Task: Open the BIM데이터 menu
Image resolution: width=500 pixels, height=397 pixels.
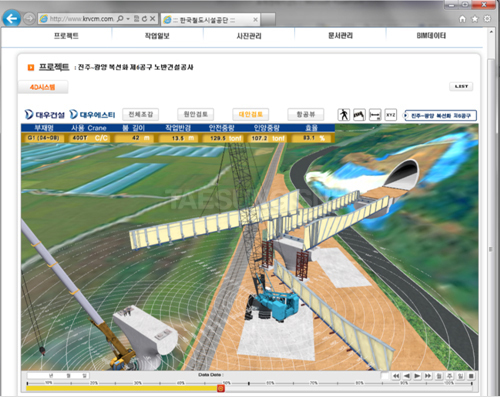Action: [x=431, y=36]
